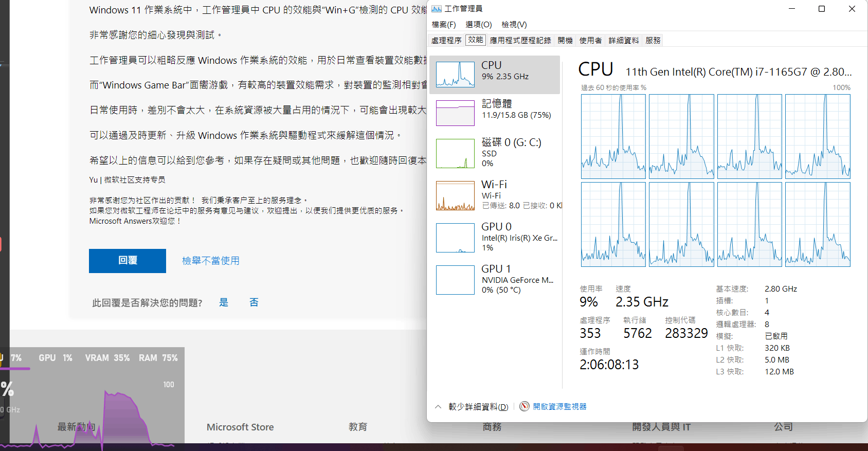
Task: Select the GPU 0 Intel Iris graph thumbnail
Action: click(x=455, y=238)
